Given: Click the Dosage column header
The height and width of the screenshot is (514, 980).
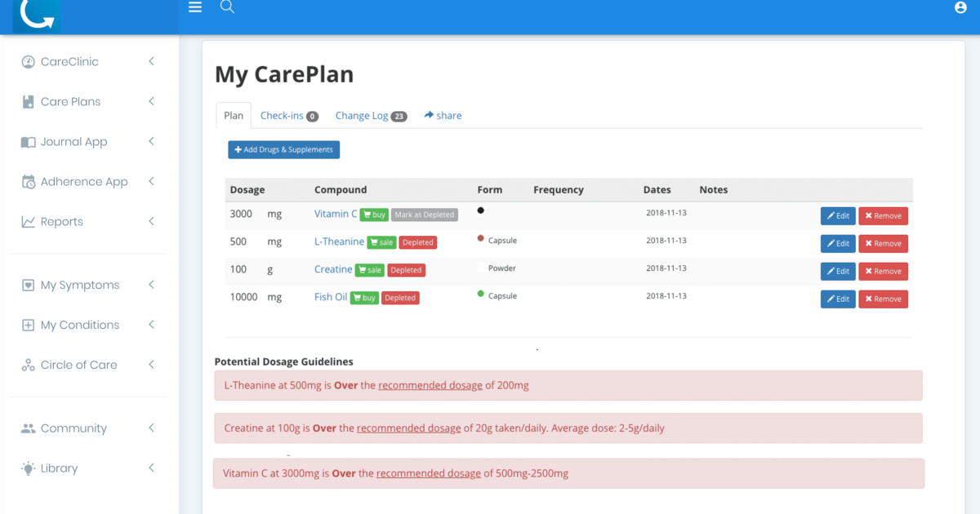Looking at the screenshot, I should (247, 190).
